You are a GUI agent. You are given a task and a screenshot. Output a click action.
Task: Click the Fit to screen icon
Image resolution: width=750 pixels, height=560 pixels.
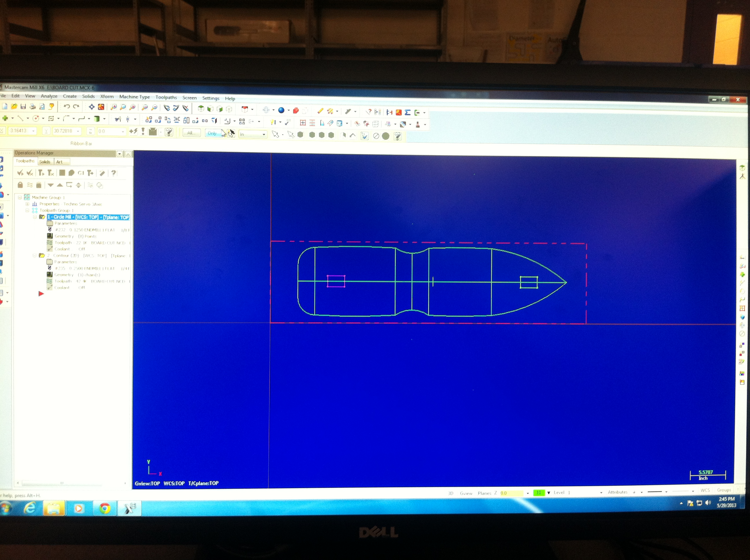tap(91, 107)
